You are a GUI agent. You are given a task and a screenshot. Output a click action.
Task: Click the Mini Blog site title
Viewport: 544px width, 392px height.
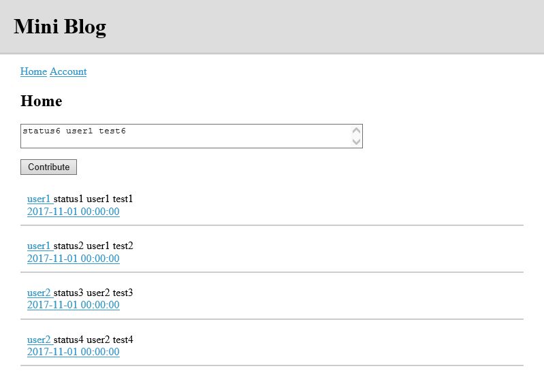tap(60, 27)
